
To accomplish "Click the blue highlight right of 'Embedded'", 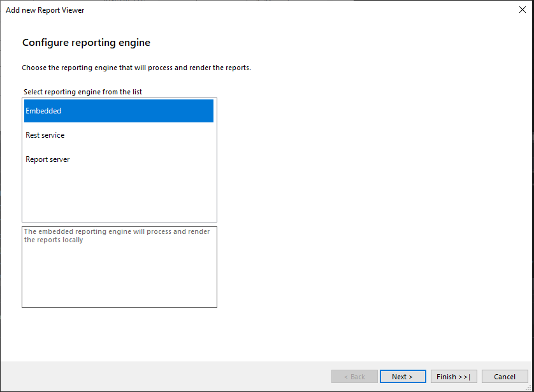I will [x=147, y=111].
